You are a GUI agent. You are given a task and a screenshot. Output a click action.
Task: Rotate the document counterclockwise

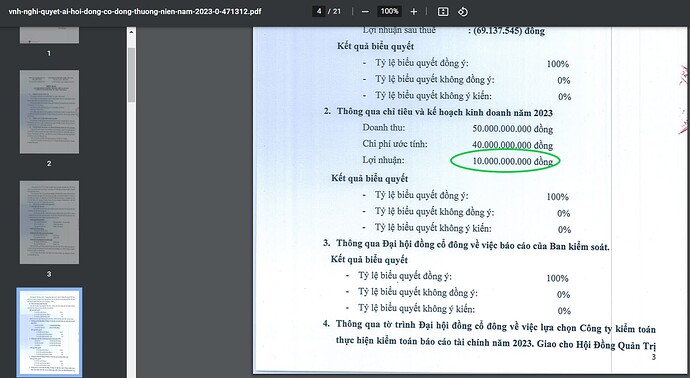pyautogui.click(x=462, y=12)
